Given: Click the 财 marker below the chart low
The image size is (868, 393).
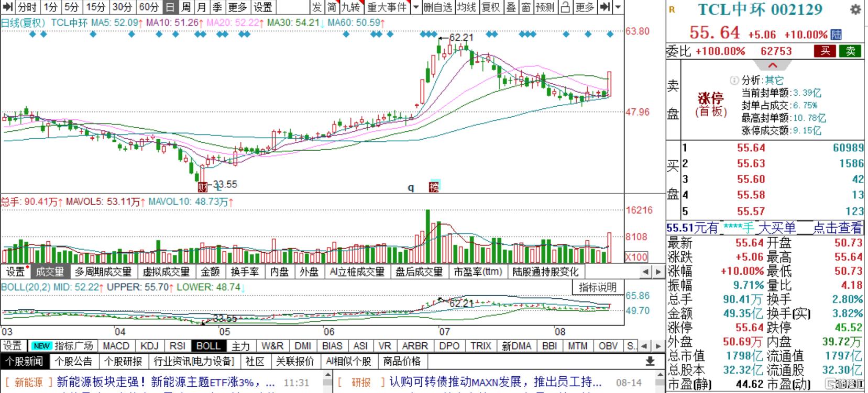Looking at the screenshot, I should pos(202,187).
